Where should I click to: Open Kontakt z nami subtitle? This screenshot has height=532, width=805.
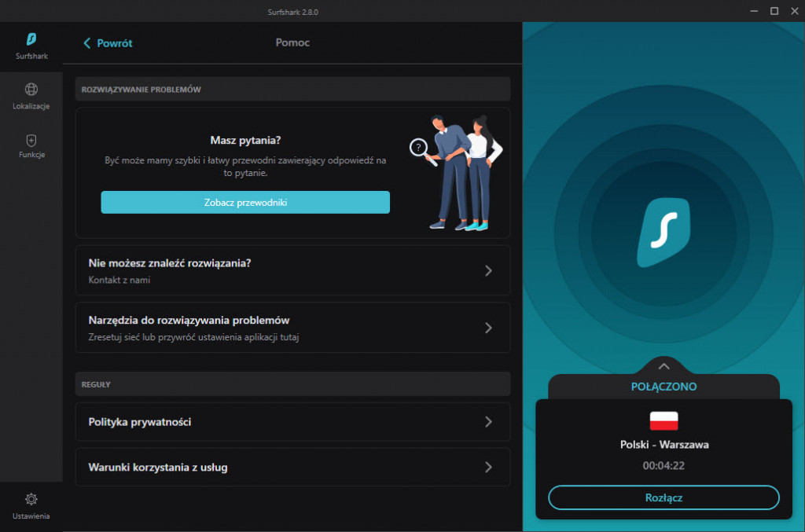[x=119, y=280]
